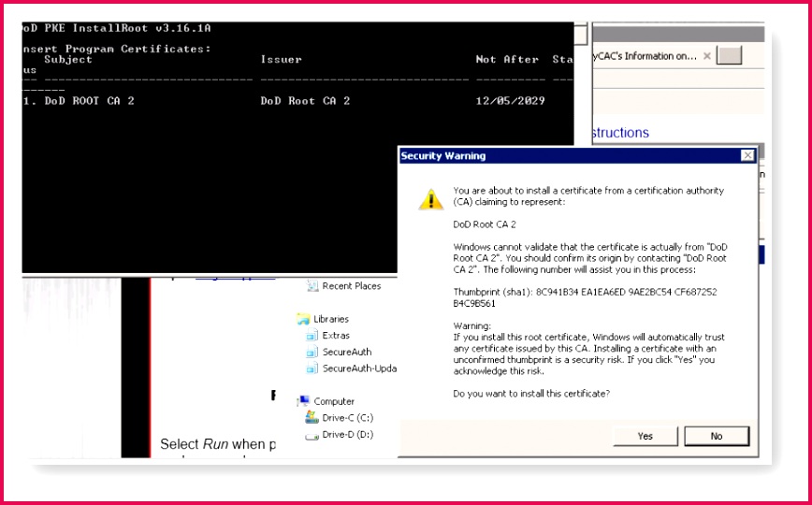Open a new browser tab button
This screenshot has height=505, width=812.
(729, 55)
